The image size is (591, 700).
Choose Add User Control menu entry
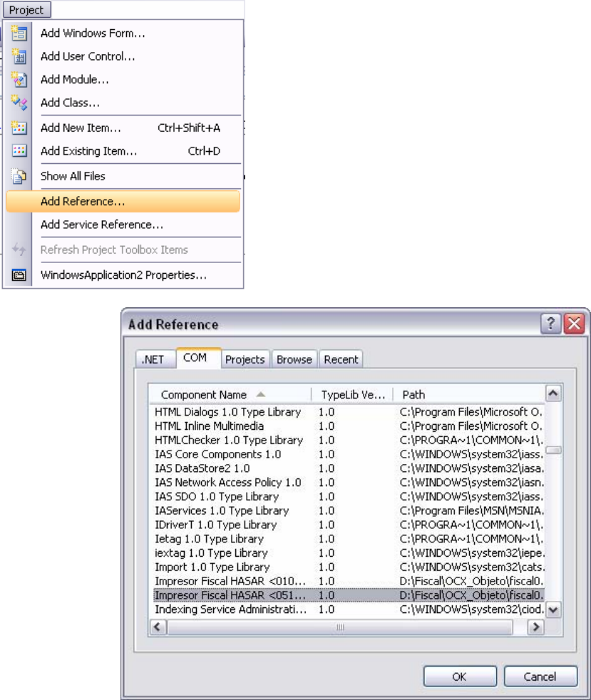[123, 57]
